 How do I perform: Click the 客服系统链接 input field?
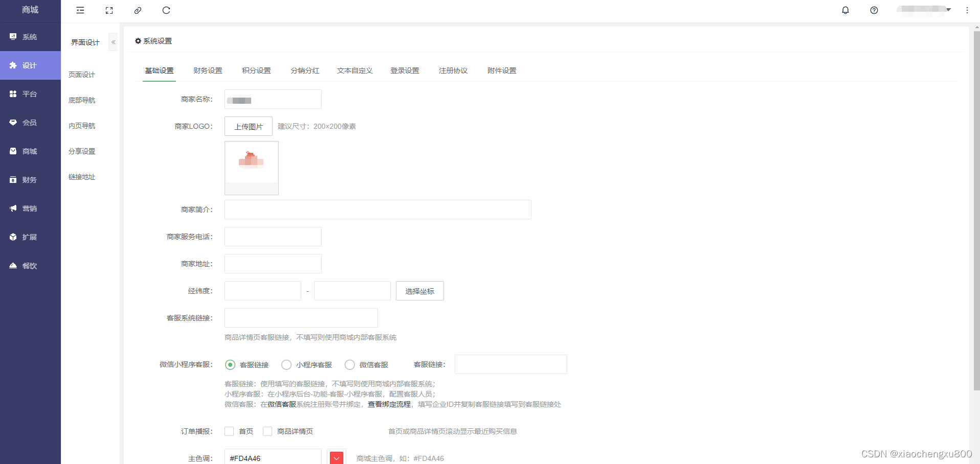click(301, 318)
